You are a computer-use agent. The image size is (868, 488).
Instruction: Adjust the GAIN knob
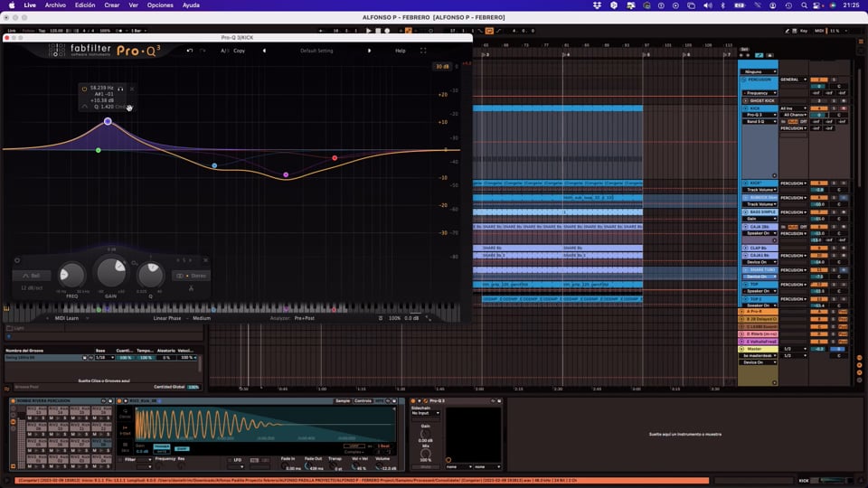111,272
